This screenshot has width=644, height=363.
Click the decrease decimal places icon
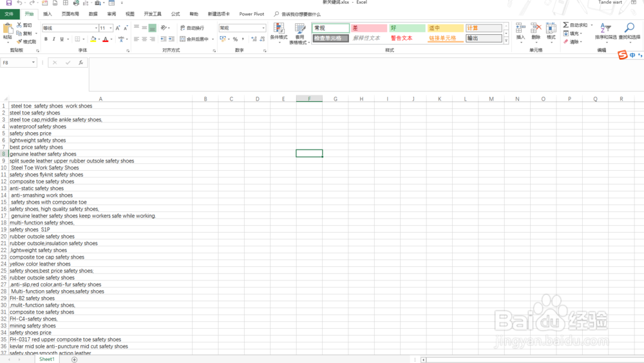click(262, 39)
